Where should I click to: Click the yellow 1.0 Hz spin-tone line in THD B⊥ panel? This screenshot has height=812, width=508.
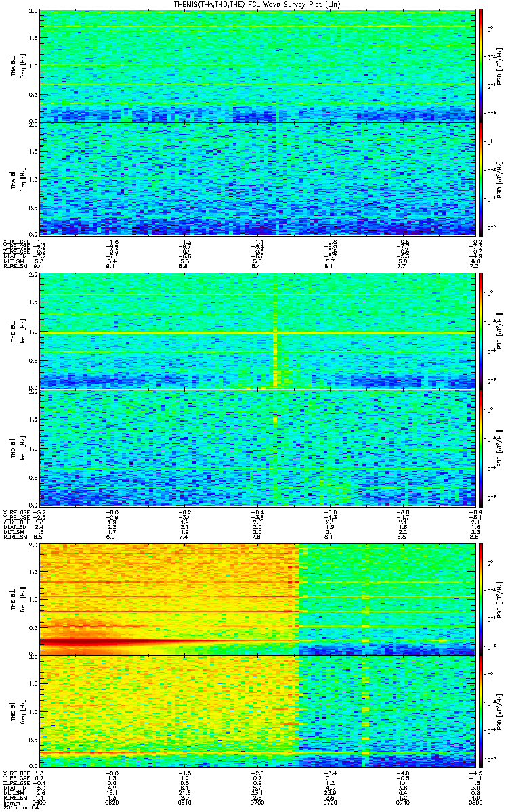tap(257, 333)
